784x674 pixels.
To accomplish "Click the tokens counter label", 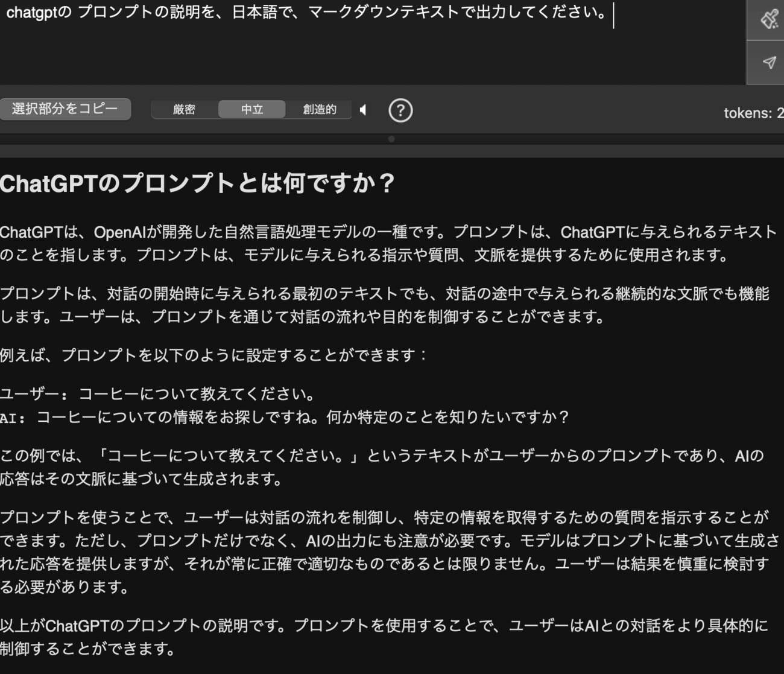I will tap(753, 113).
